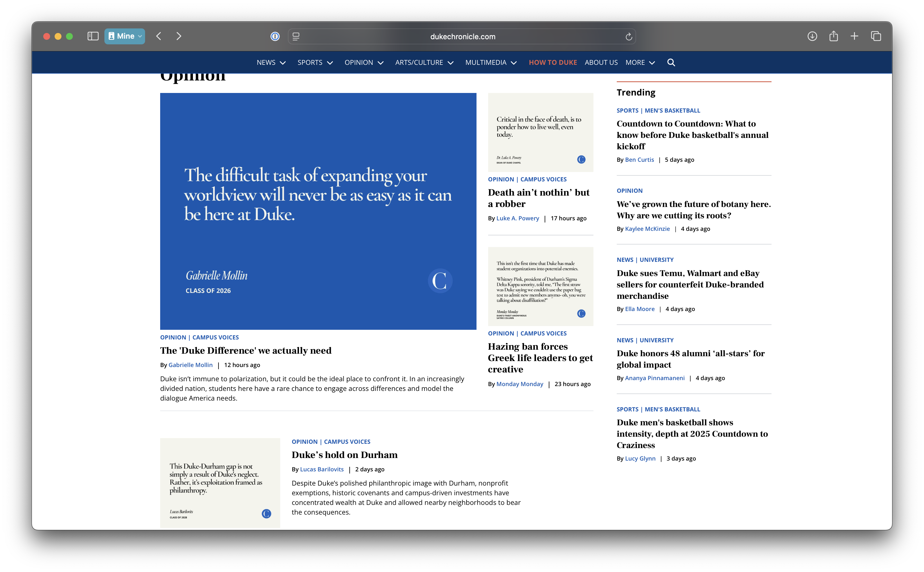Select HOW TO DUKE menu item
Screen dimensions: 924x572
pyautogui.click(x=553, y=63)
